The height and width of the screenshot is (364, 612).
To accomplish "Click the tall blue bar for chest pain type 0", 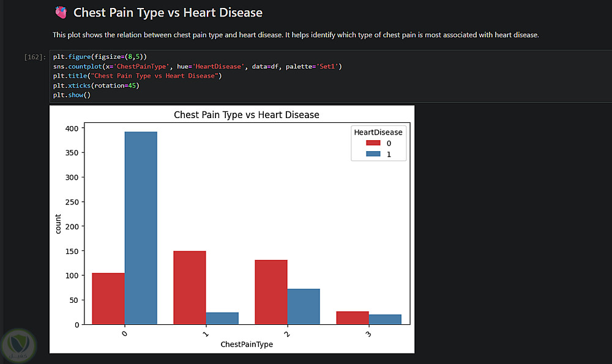I will point(141,228).
